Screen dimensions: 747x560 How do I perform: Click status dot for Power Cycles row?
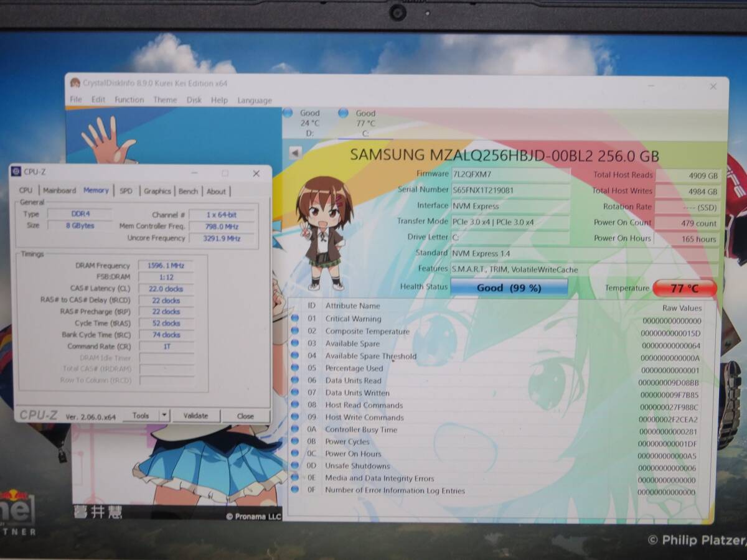pyautogui.click(x=295, y=441)
